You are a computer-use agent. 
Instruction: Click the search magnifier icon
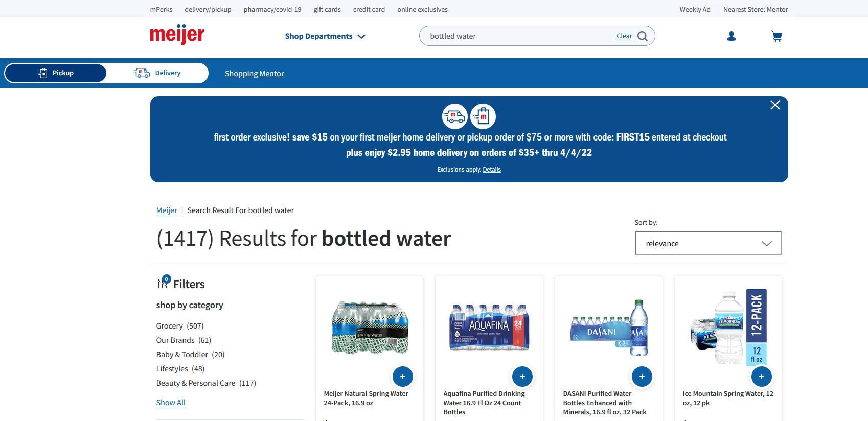pos(643,36)
